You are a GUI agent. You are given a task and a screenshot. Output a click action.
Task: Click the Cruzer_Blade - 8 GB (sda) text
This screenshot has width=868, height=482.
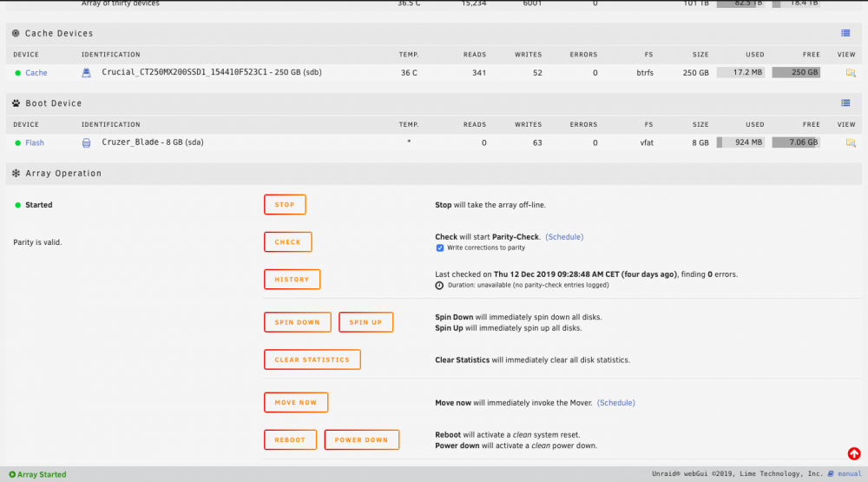click(153, 142)
